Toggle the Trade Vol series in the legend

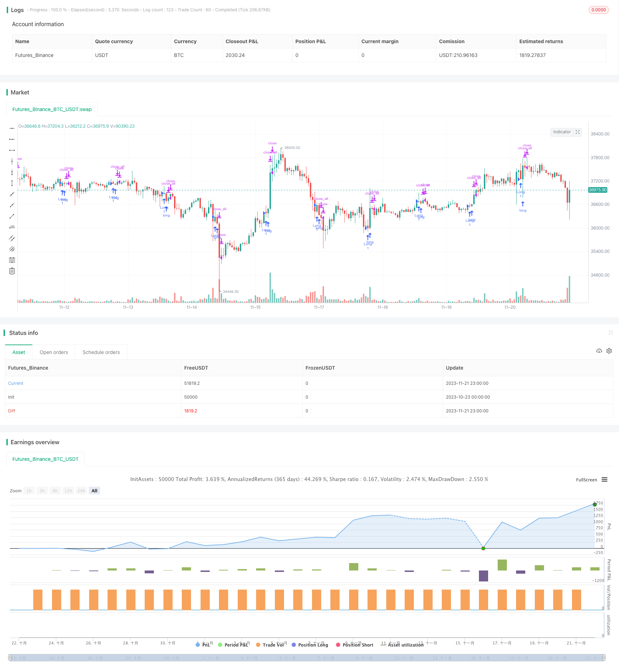pos(270,644)
